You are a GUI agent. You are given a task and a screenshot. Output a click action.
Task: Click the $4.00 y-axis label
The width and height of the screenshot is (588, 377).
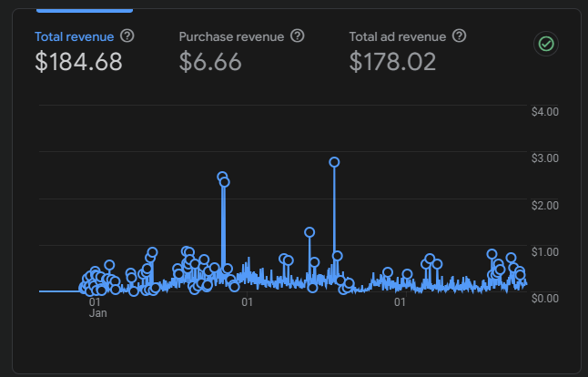click(544, 112)
